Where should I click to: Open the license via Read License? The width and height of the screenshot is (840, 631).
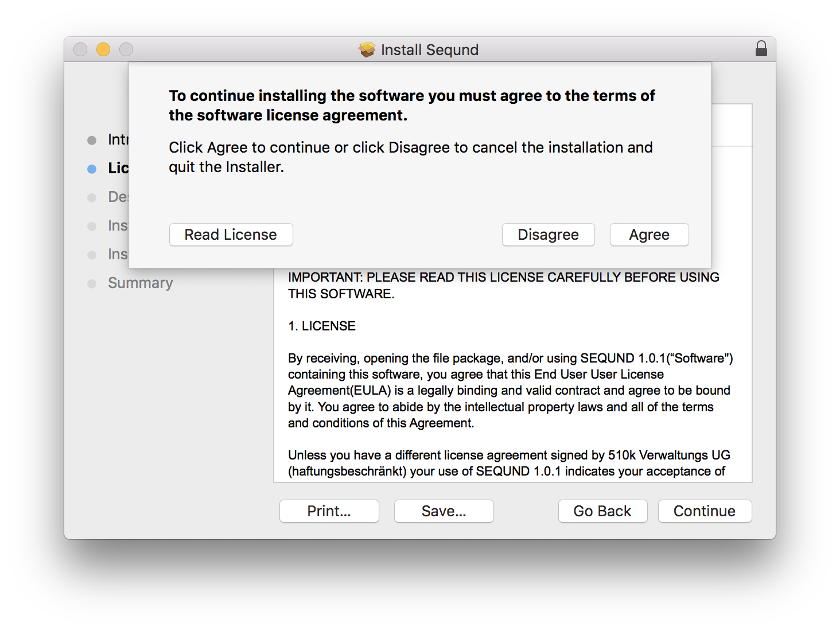(231, 235)
